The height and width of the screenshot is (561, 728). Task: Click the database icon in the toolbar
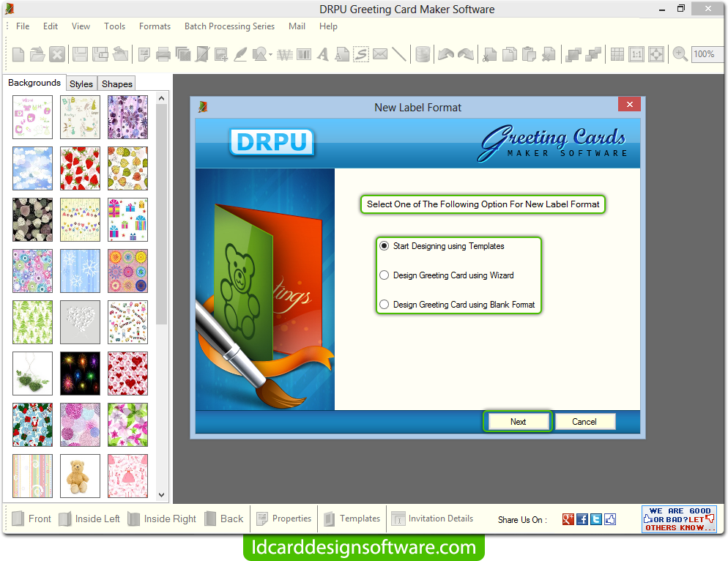(423, 54)
